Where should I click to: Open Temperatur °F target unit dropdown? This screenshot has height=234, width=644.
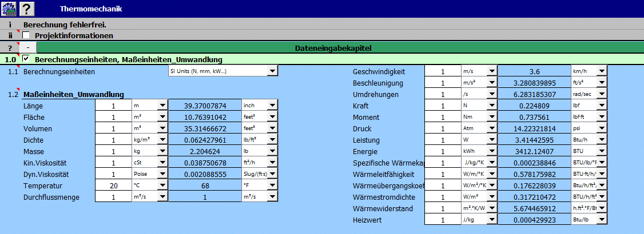coord(273,185)
